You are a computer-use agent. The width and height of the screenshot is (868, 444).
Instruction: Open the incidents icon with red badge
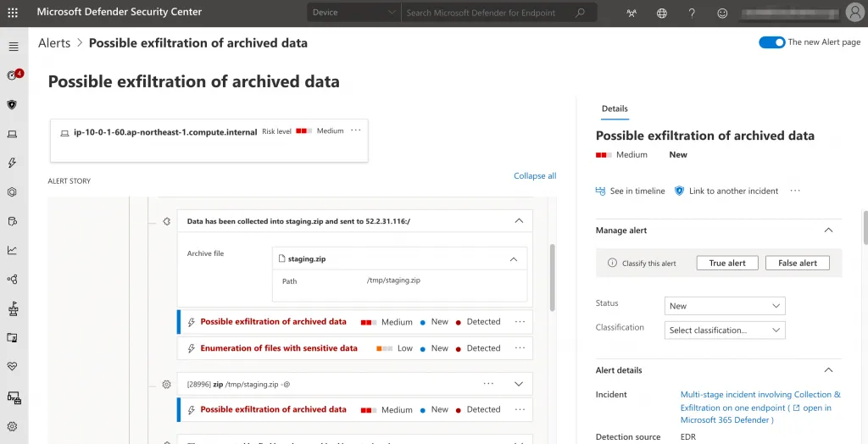pos(13,75)
